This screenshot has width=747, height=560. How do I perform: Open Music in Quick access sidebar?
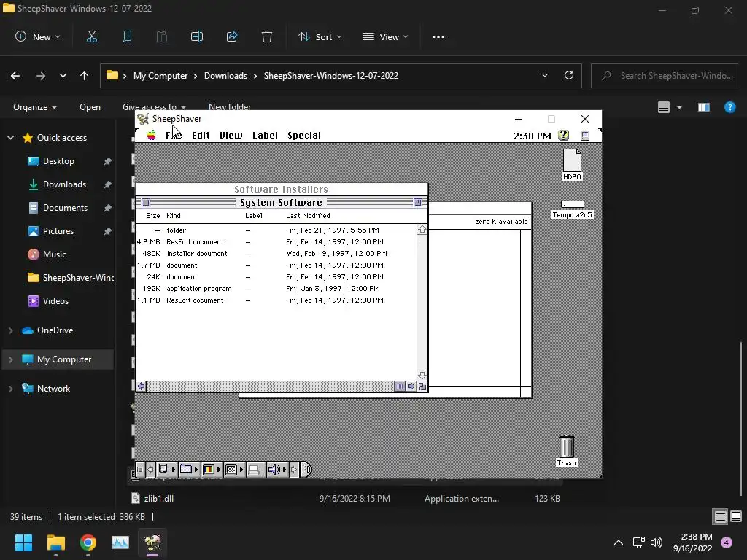pos(55,254)
